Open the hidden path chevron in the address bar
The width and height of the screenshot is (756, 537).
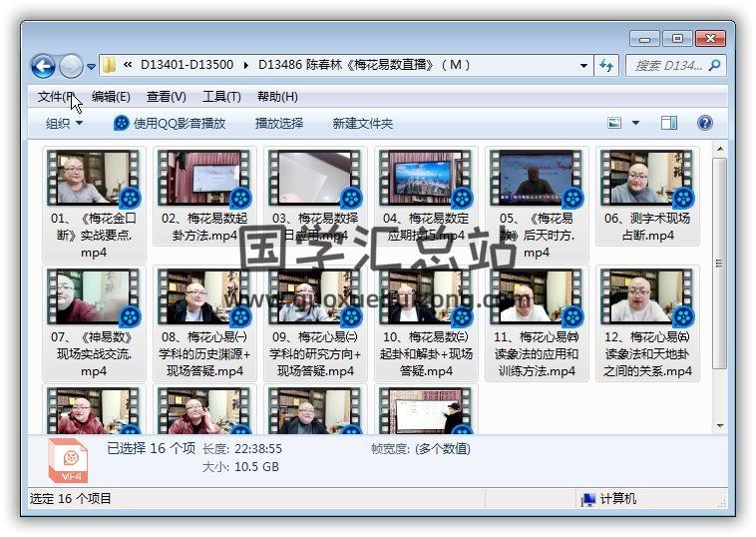click(128, 64)
